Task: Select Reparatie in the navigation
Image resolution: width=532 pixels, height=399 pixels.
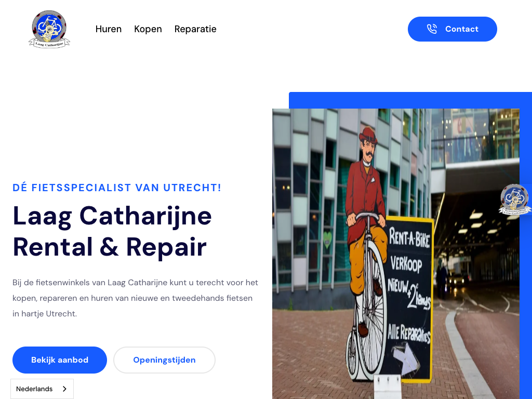Action: pos(195,29)
